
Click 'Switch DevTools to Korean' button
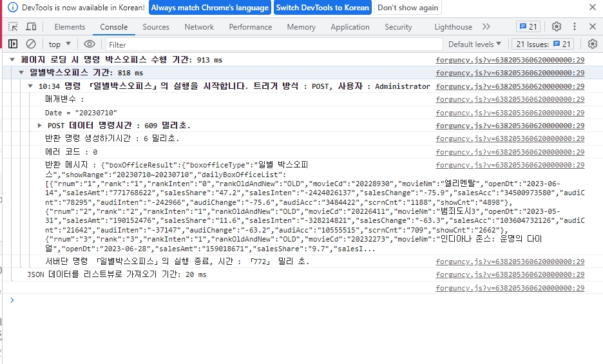tap(323, 8)
